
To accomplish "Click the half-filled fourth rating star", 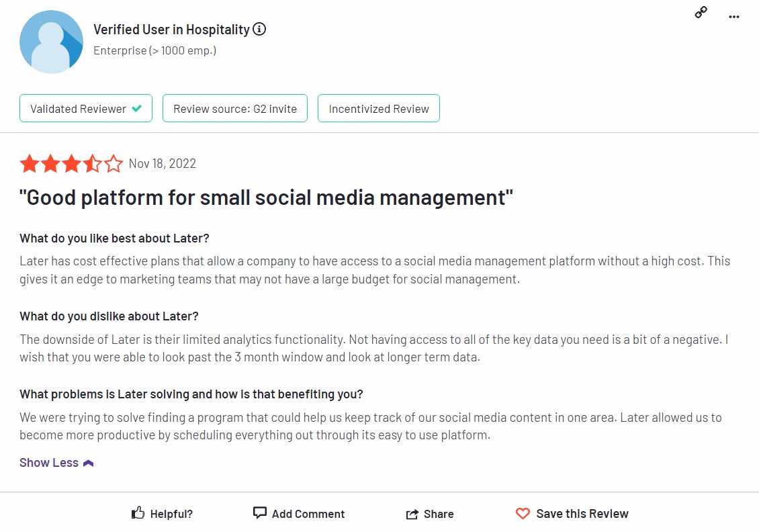I will coord(92,164).
